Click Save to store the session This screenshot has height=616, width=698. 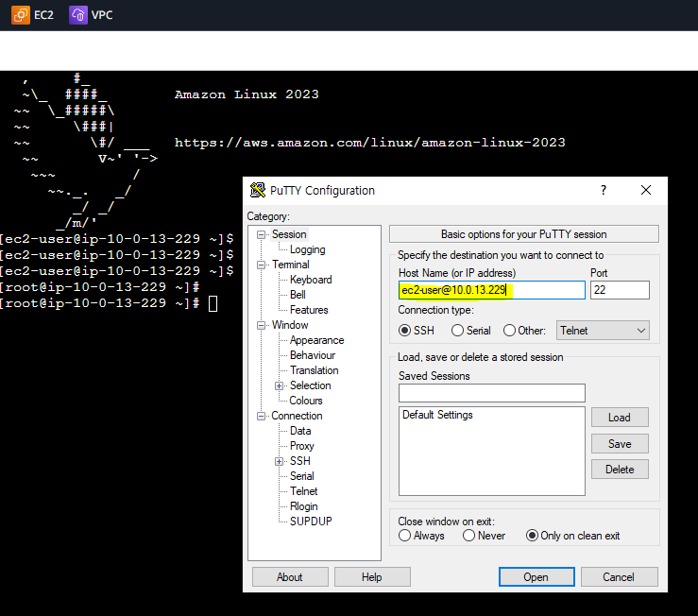pos(620,444)
